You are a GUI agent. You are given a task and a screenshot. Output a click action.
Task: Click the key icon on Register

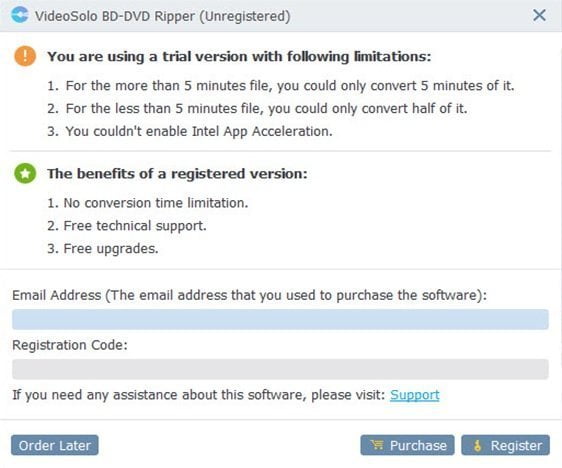pos(477,446)
